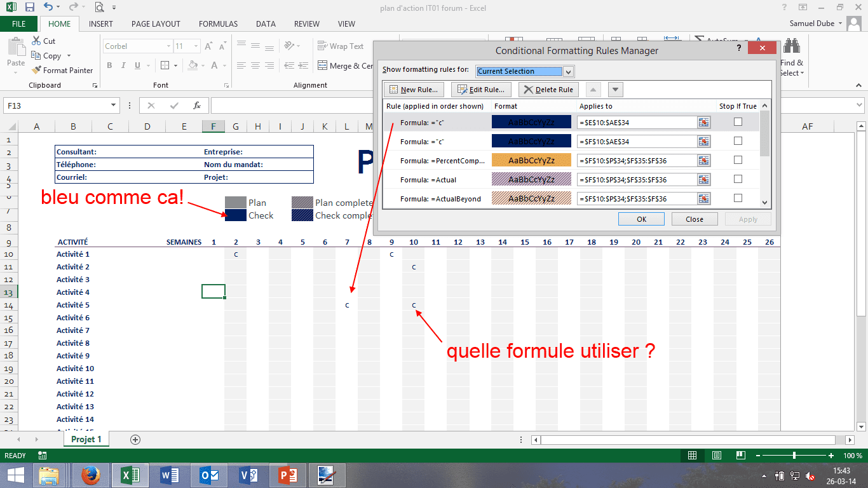Click the Insert Function fx icon
Viewport: 868px width, 488px height.
(x=197, y=105)
